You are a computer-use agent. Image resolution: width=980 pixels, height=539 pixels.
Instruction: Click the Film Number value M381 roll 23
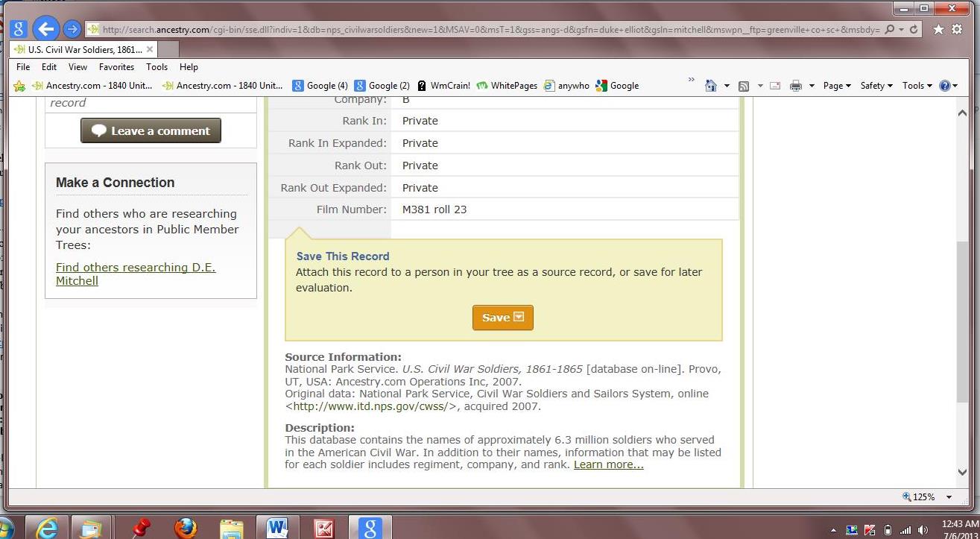[434, 209]
